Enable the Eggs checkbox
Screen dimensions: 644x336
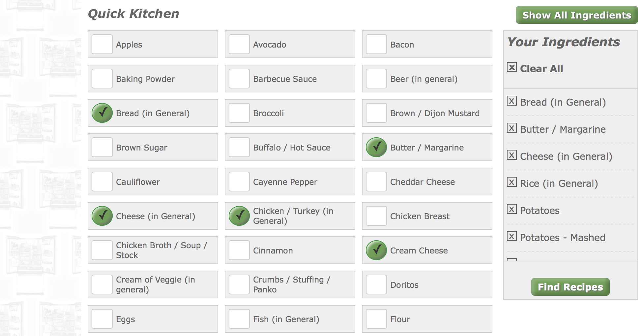(102, 319)
